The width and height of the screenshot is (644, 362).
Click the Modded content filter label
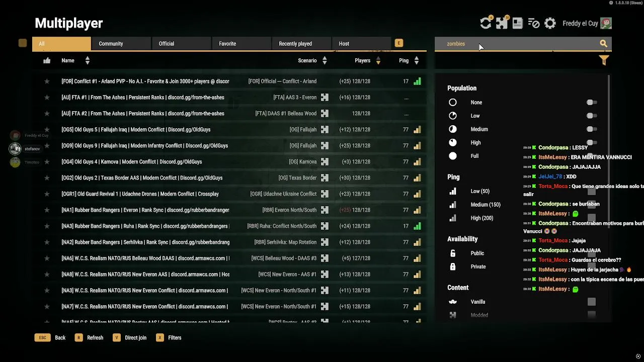(479, 315)
